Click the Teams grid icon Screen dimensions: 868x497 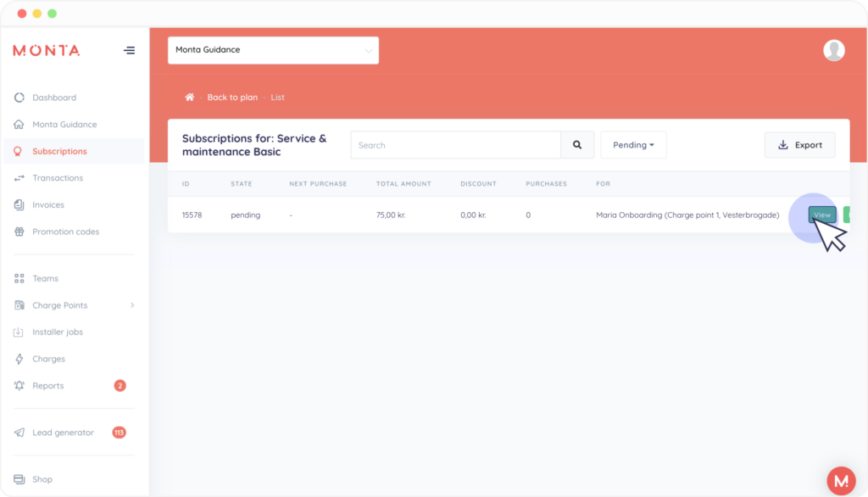click(19, 278)
